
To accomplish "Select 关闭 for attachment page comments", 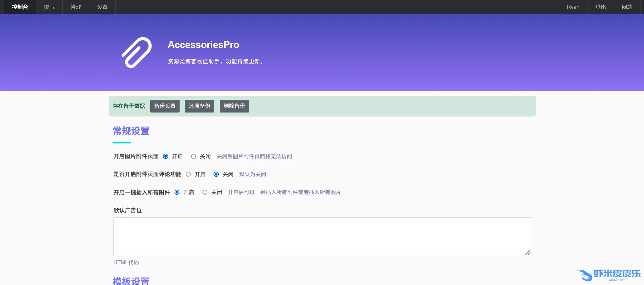I will coord(216,174).
